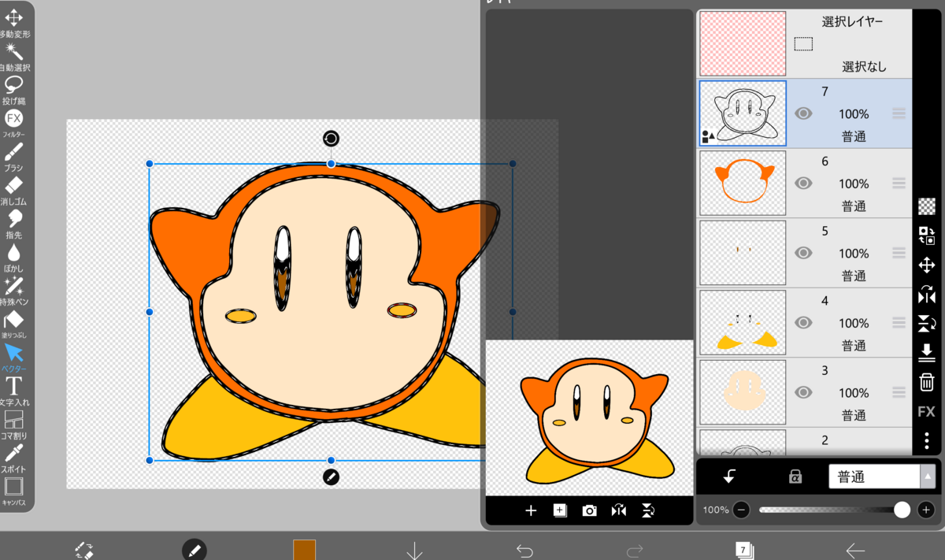This screenshot has height=560, width=945.
Task: Click the redo arrow in bottom bar
Action: (635, 550)
